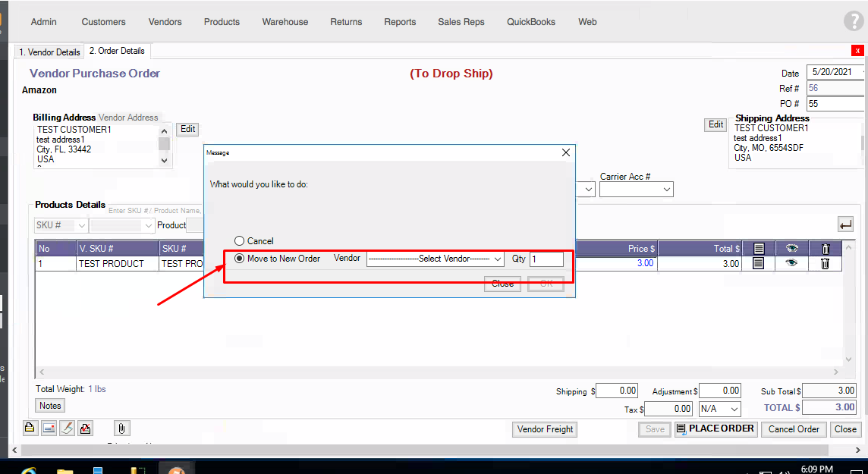868x474 pixels.
Task: Delete TEST PRODUCT row with trash icon
Action: pos(826,263)
